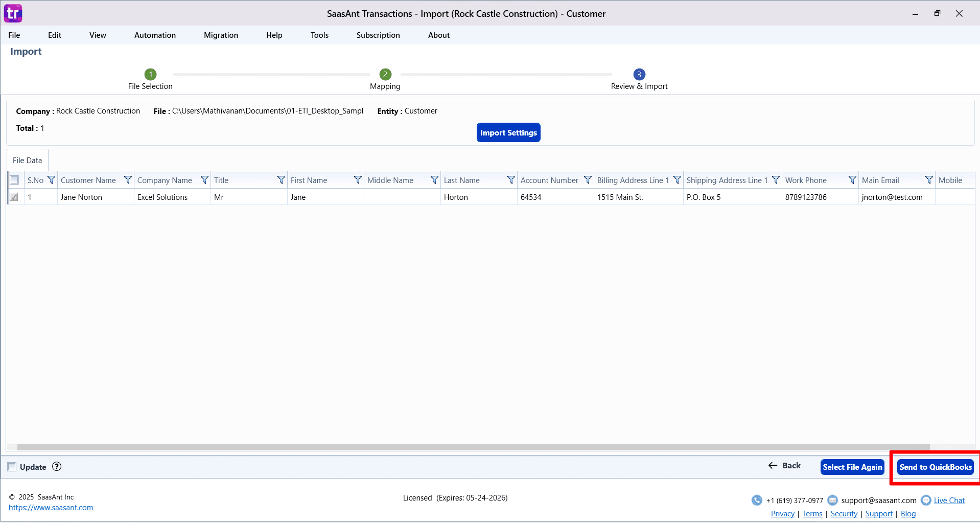This screenshot has height=523, width=980.
Task: Click the phone icon in footer
Action: pos(757,500)
